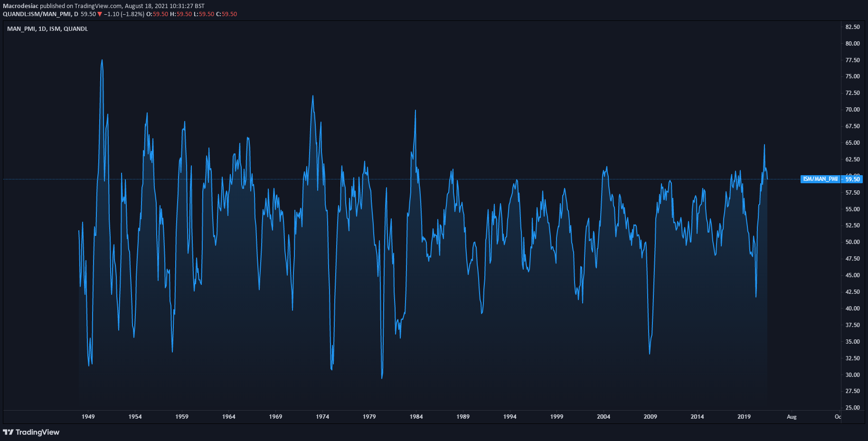Click the Aug time axis label
Image resolution: width=868 pixels, height=441 pixels.
point(792,417)
